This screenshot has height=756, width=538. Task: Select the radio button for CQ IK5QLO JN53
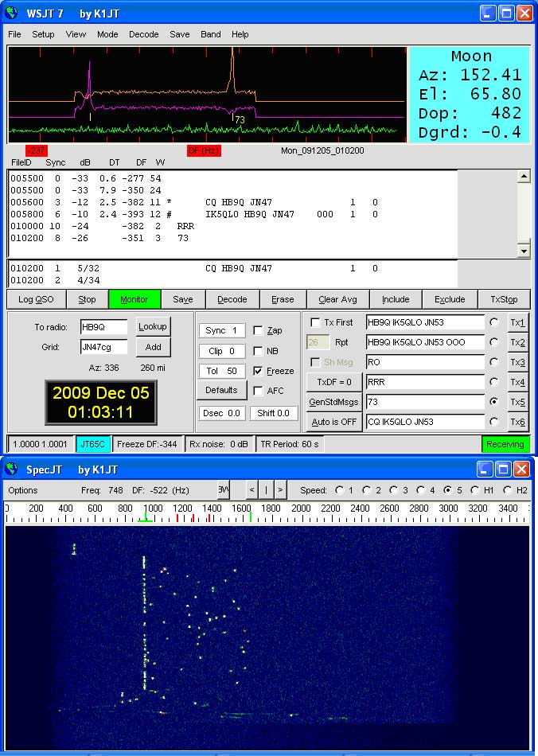(x=493, y=422)
